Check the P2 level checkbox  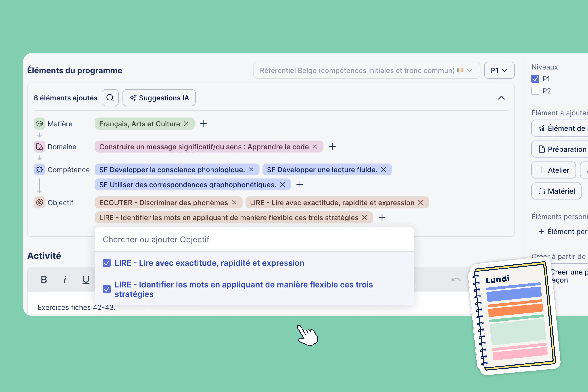click(535, 91)
